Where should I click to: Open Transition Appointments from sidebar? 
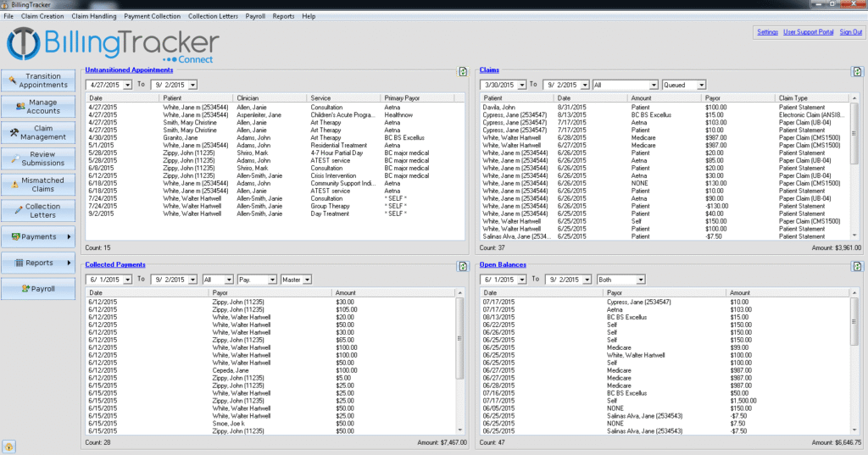(38, 80)
